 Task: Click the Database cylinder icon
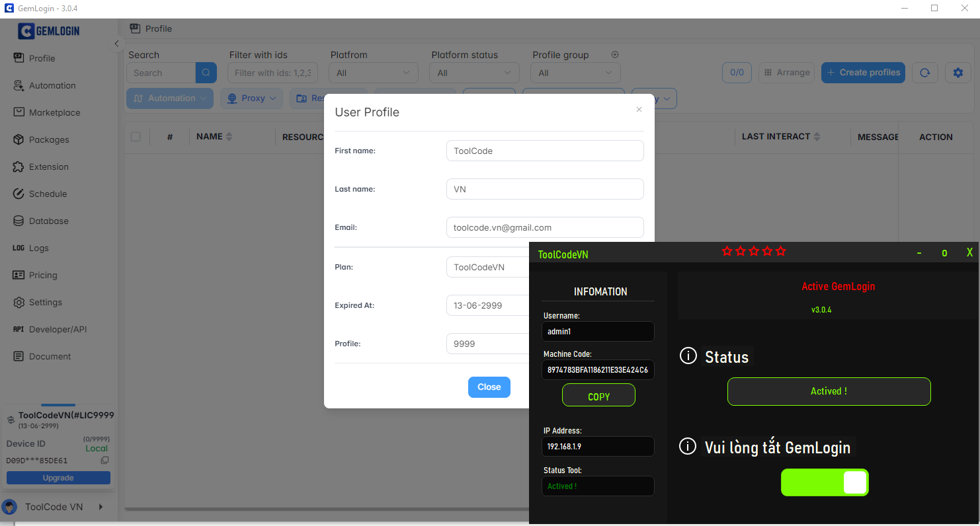pyautogui.click(x=19, y=221)
